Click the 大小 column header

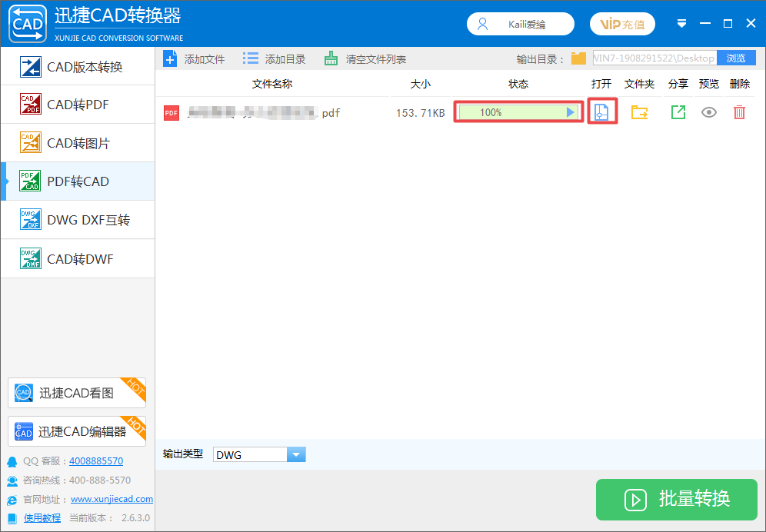421,84
